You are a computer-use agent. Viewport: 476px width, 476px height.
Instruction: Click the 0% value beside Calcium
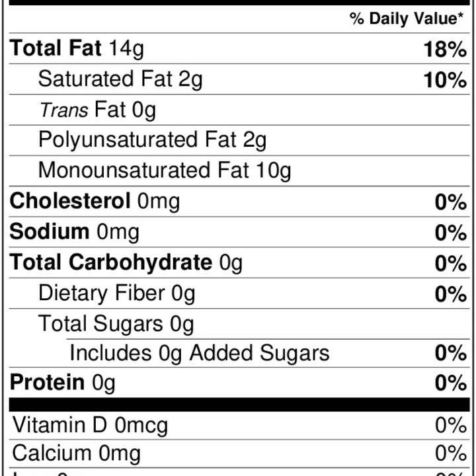click(x=451, y=454)
